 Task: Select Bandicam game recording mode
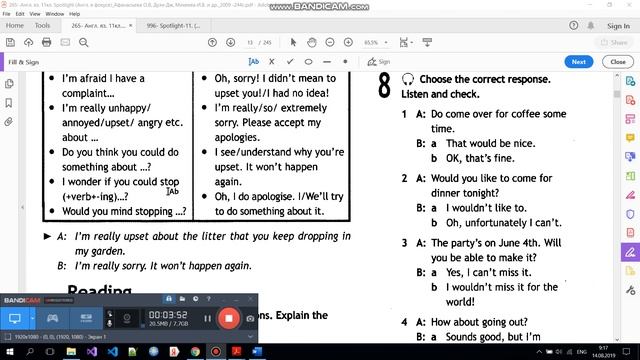coord(52,318)
